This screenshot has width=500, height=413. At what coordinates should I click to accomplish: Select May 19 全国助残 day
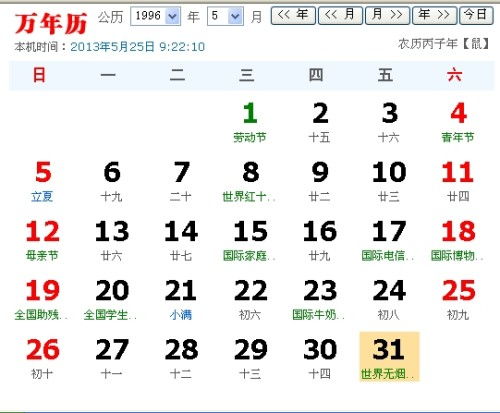(42, 300)
